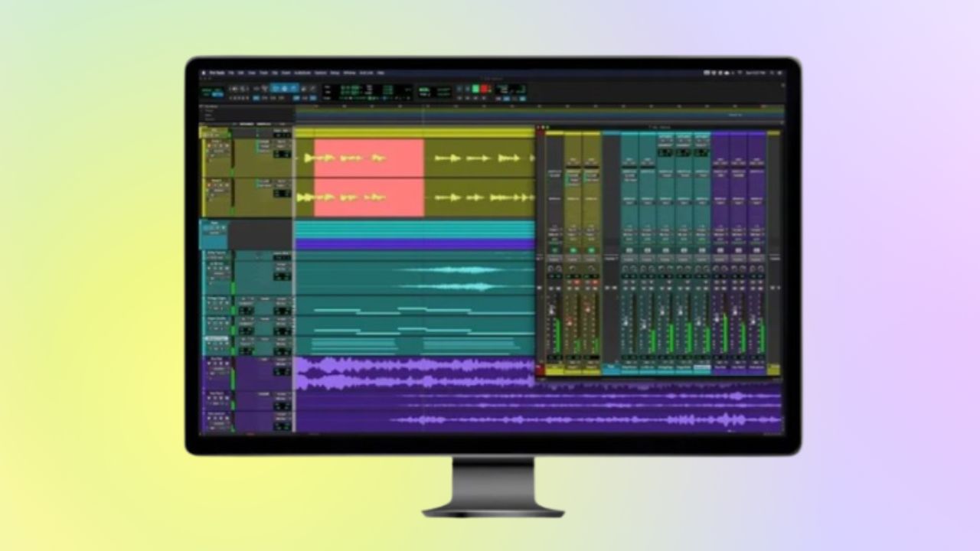Open the File menu
Screen dimensions: 980x551
(231, 73)
